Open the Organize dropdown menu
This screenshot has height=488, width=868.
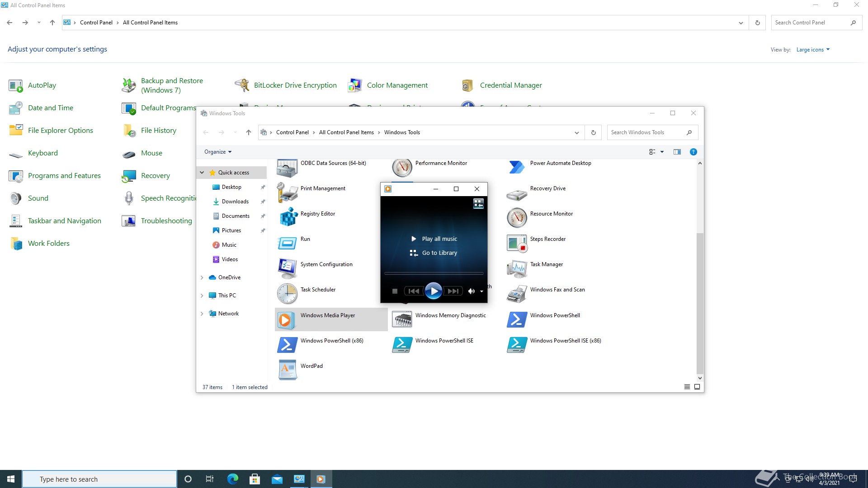[x=217, y=152]
